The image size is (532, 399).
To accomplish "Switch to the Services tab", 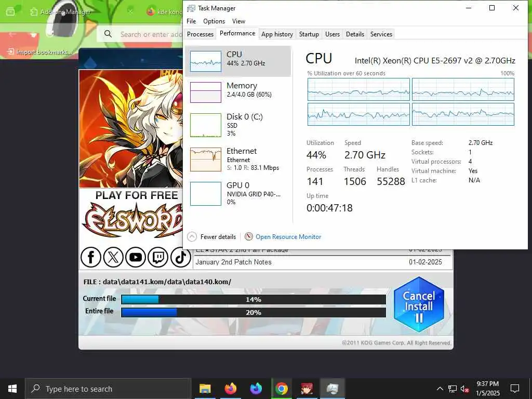I will tap(381, 34).
